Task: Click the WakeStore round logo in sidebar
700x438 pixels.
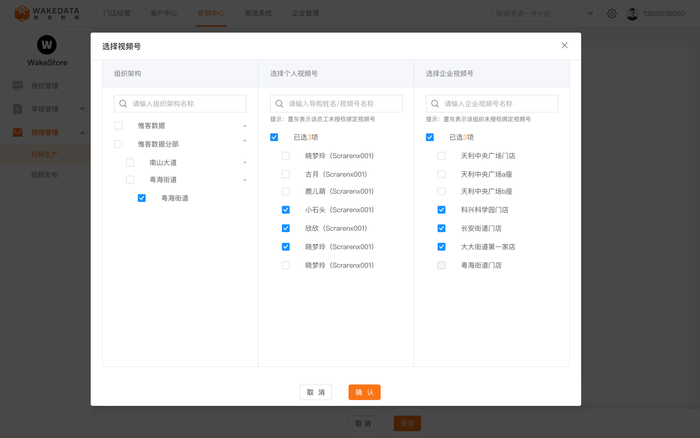Action: point(47,45)
